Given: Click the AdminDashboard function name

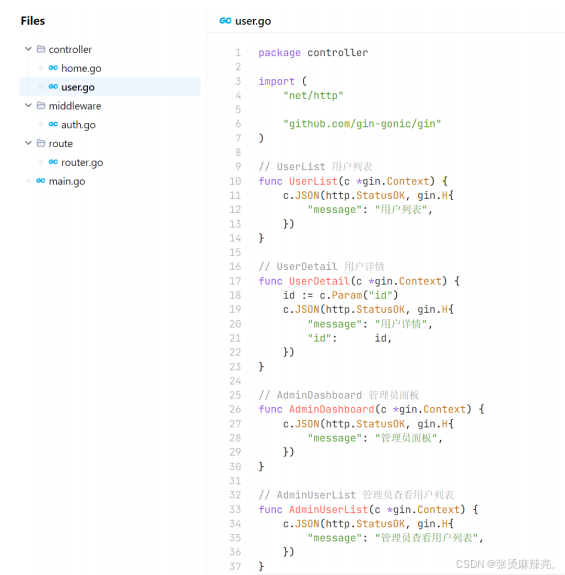Looking at the screenshot, I should coord(331,409).
